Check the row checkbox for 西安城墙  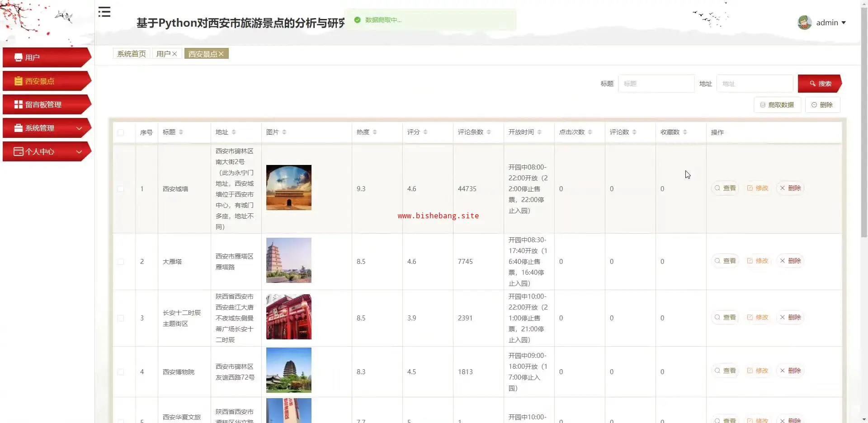[121, 189]
